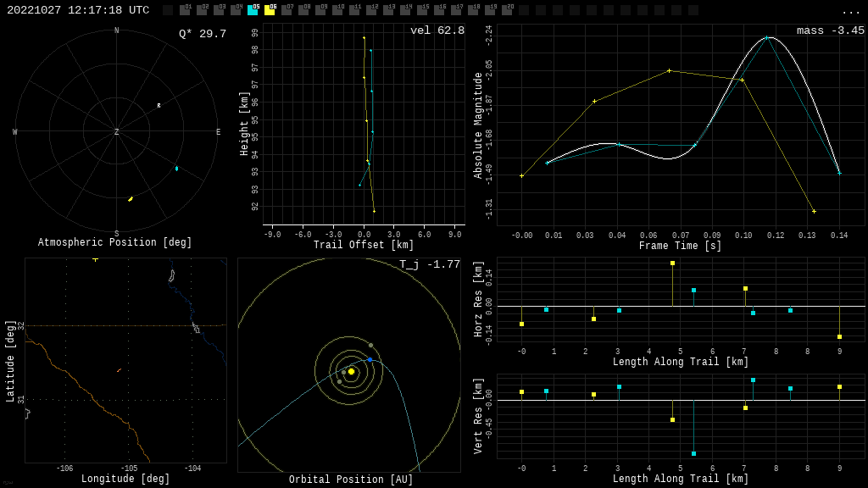Click the blue Earth marker in orbital plot
Screen dimensions: 868x488
point(370,360)
